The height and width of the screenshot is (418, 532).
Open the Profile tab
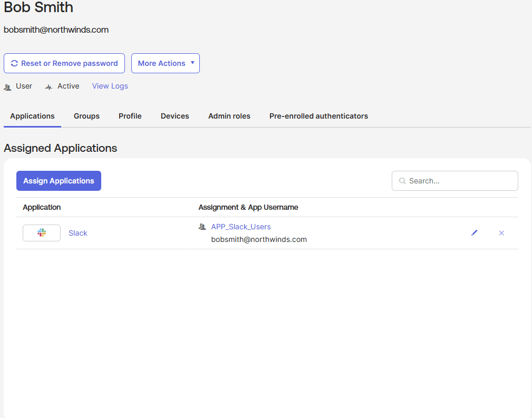click(x=130, y=116)
